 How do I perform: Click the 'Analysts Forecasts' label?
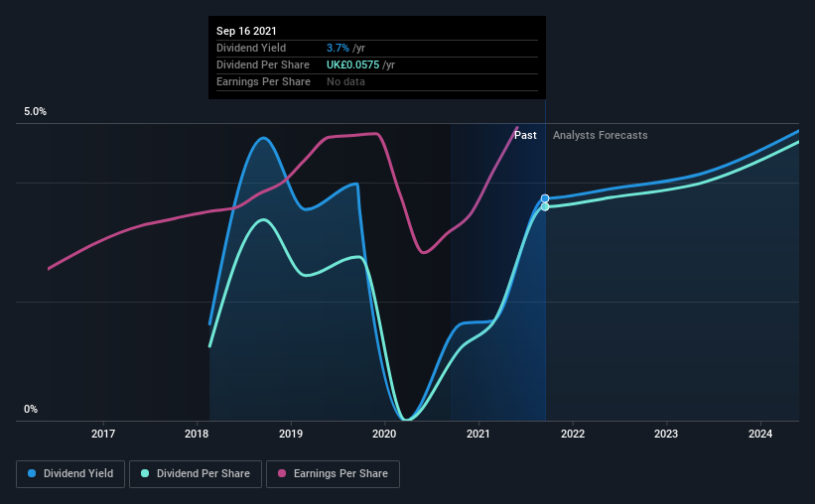click(600, 135)
